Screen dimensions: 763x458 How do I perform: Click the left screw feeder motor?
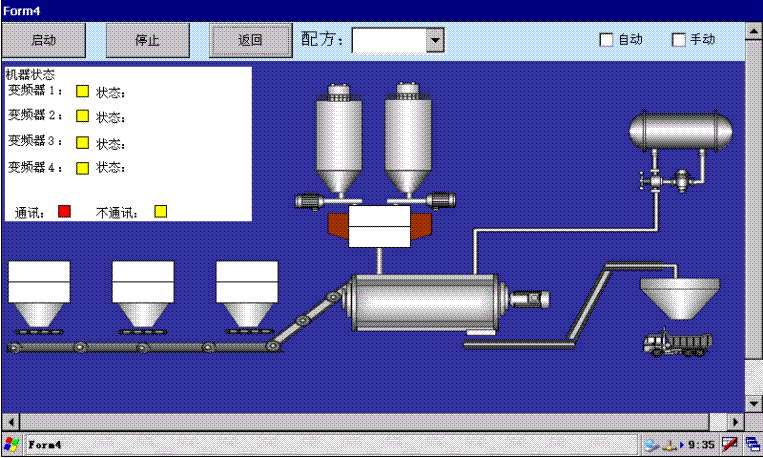tap(309, 201)
